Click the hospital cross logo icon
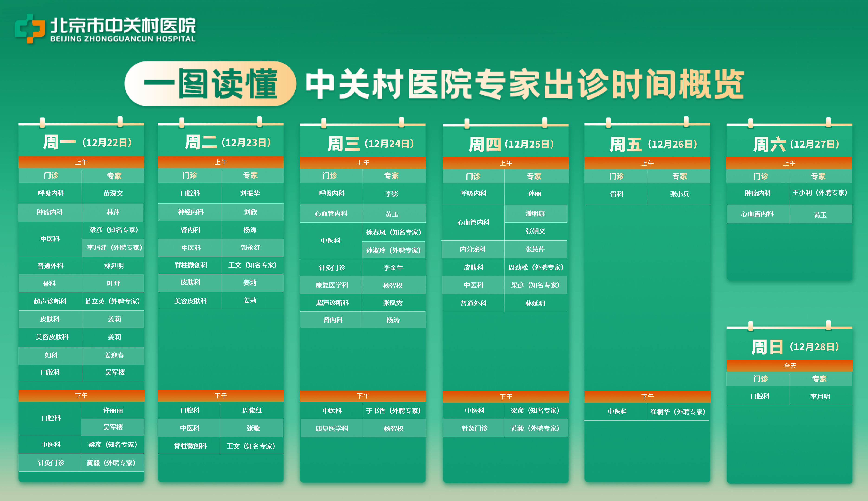 click(x=30, y=29)
